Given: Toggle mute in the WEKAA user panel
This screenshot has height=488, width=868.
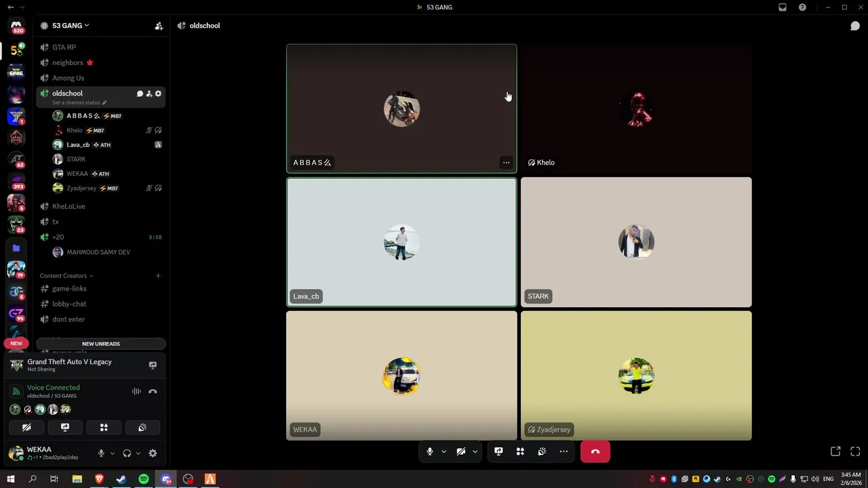Looking at the screenshot, I should tap(101, 453).
